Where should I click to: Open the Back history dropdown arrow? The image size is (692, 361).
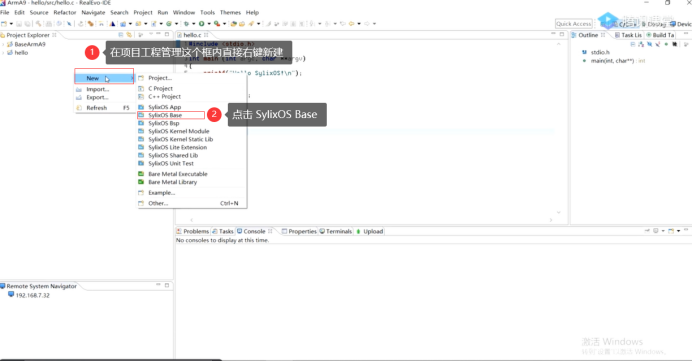click(x=359, y=24)
